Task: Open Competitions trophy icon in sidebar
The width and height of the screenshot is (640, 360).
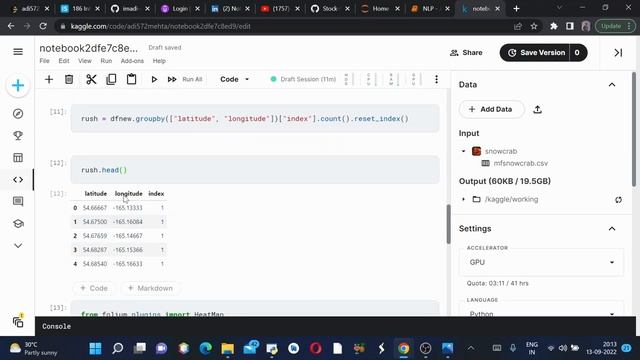Action: (18, 136)
